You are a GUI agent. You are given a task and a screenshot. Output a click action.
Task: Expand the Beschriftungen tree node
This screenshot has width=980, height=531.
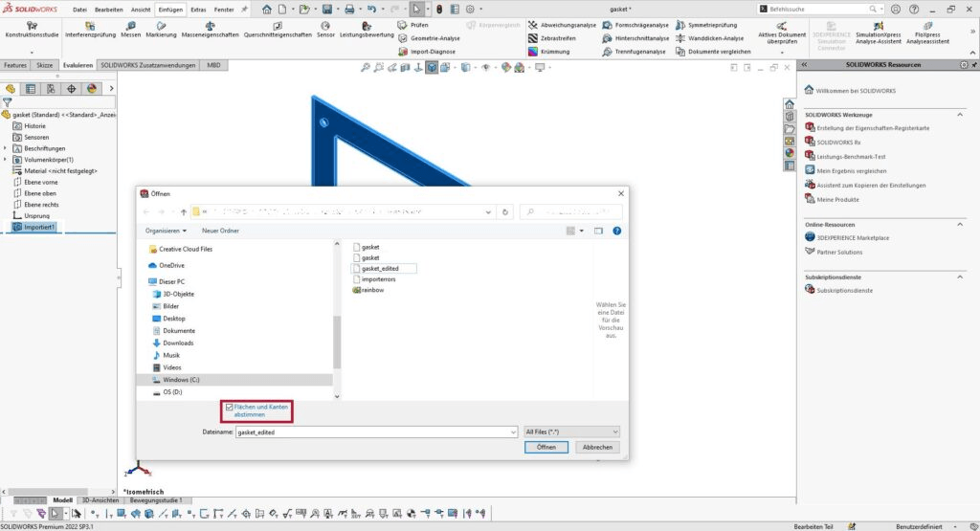coord(6,148)
